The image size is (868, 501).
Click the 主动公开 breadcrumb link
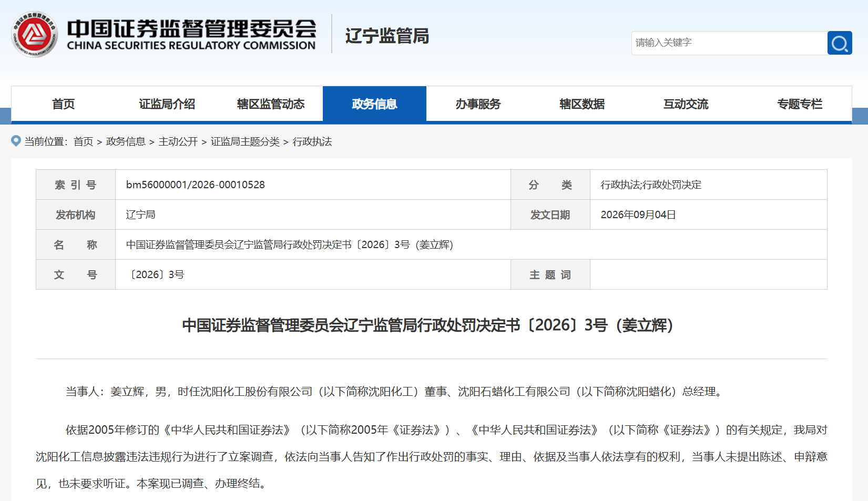click(x=178, y=141)
